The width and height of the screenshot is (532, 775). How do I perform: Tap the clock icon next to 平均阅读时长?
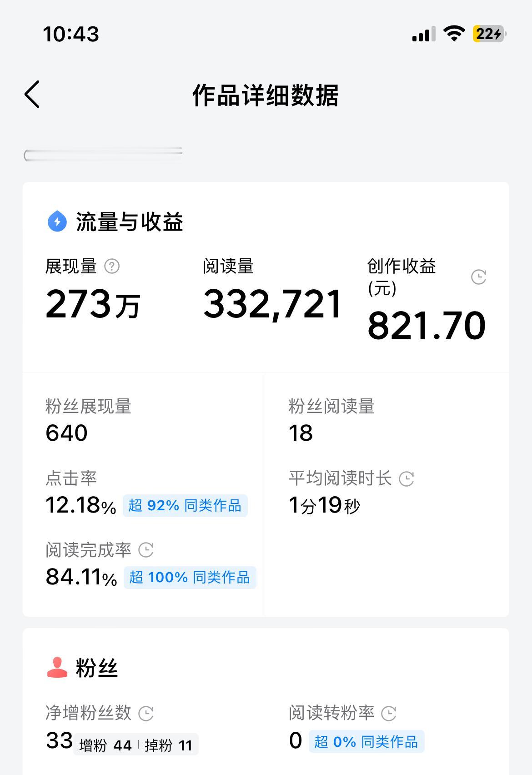406,478
